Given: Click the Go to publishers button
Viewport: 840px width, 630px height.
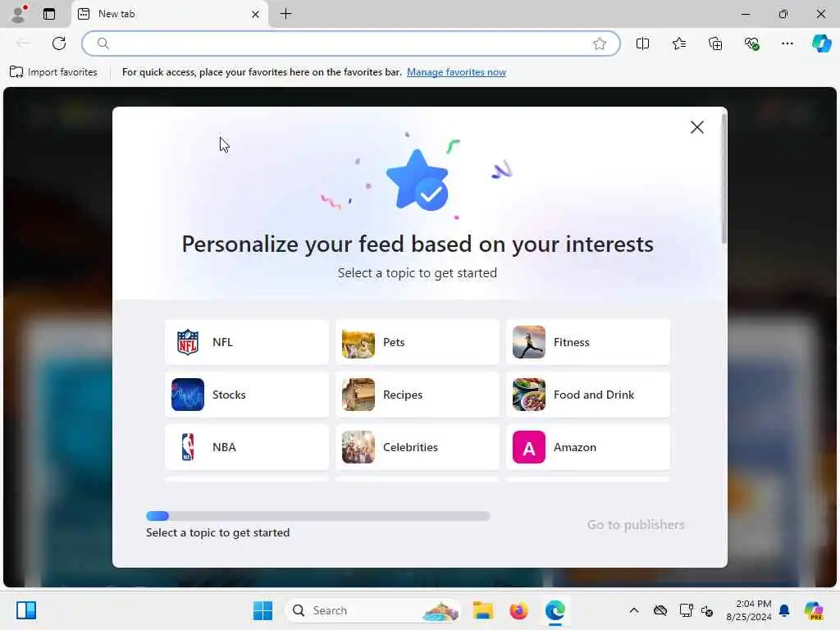Looking at the screenshot, I should pyautogui.click(x=636, y=524).
